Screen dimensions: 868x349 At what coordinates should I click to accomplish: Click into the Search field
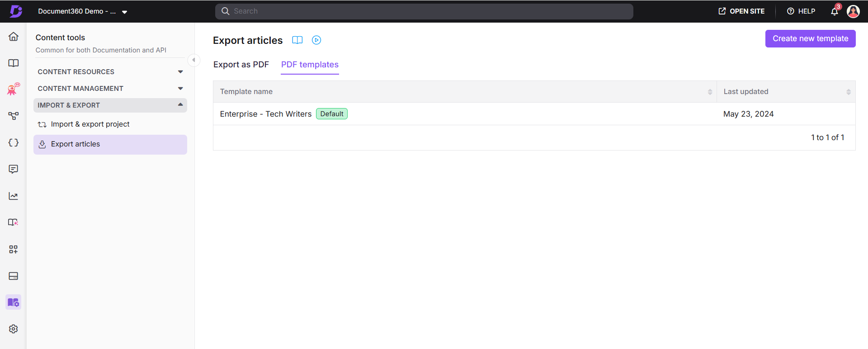pyautogui.click(x=424, y=11)
